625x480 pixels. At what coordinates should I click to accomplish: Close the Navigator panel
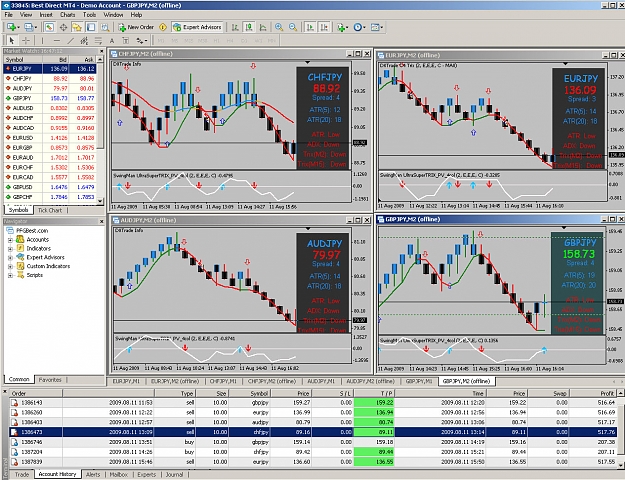[x=101, y=221]
